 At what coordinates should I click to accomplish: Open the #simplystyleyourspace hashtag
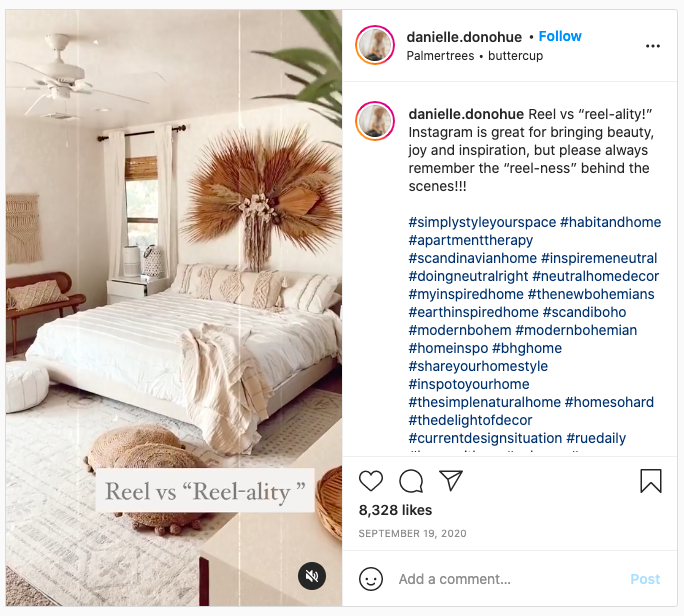pyautogui.click(x=482, y=222)
